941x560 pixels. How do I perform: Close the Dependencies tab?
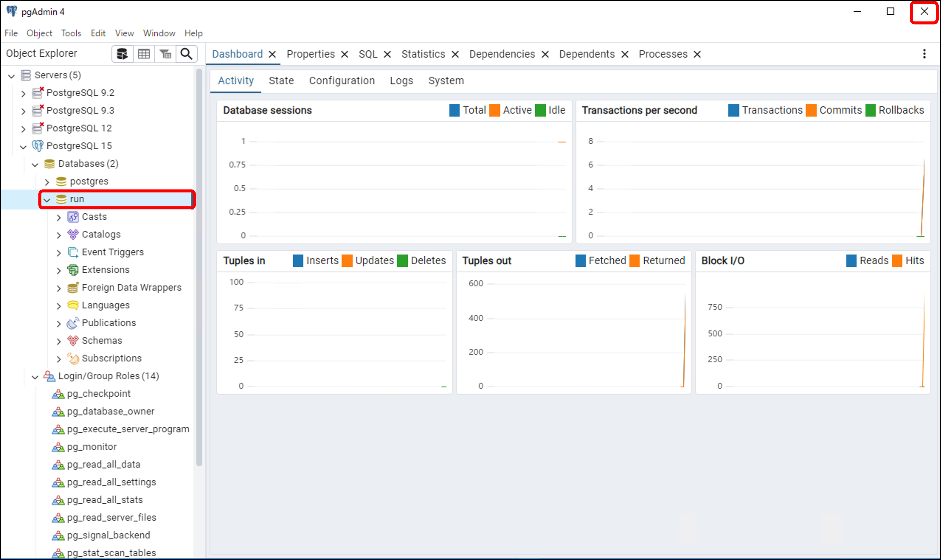(545, 54)
